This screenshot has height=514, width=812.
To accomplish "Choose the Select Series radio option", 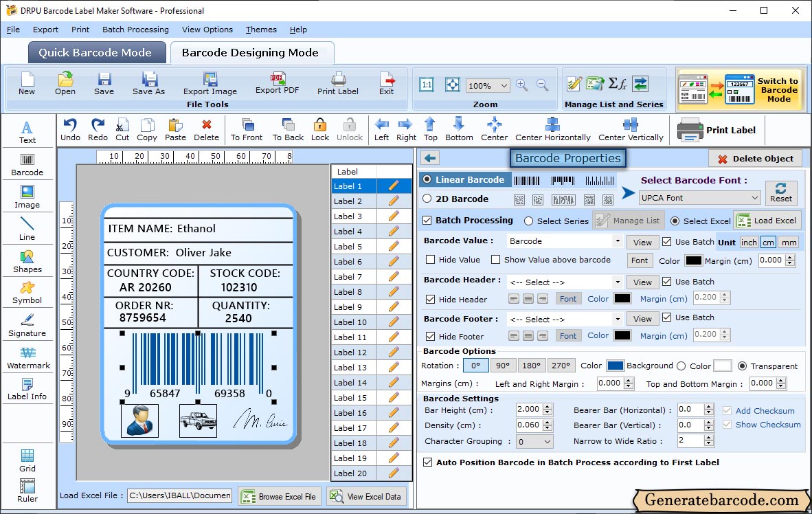I will click(x=528, y=221).
